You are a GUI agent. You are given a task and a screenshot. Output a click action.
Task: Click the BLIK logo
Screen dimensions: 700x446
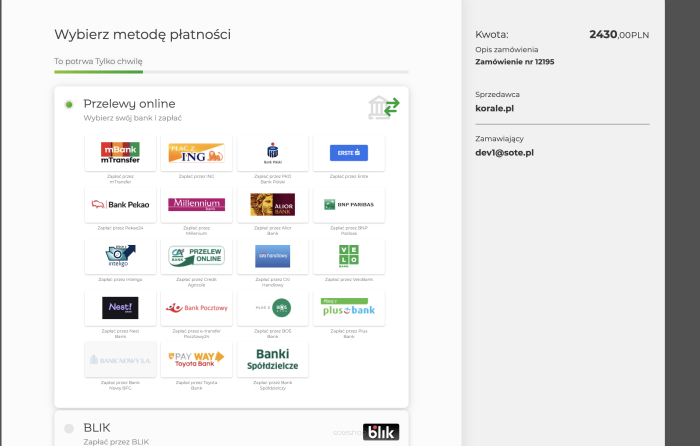[x=381, y=432]
